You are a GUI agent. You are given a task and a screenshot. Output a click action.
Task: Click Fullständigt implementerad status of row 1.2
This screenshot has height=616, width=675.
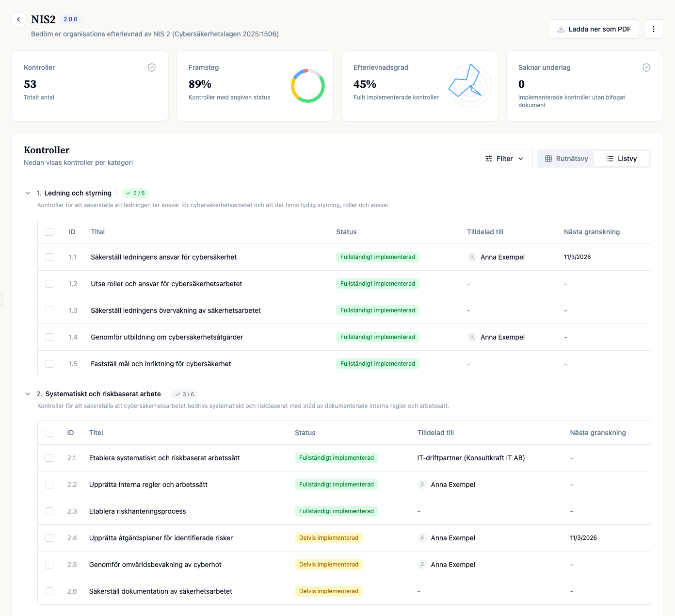(378, 284)
